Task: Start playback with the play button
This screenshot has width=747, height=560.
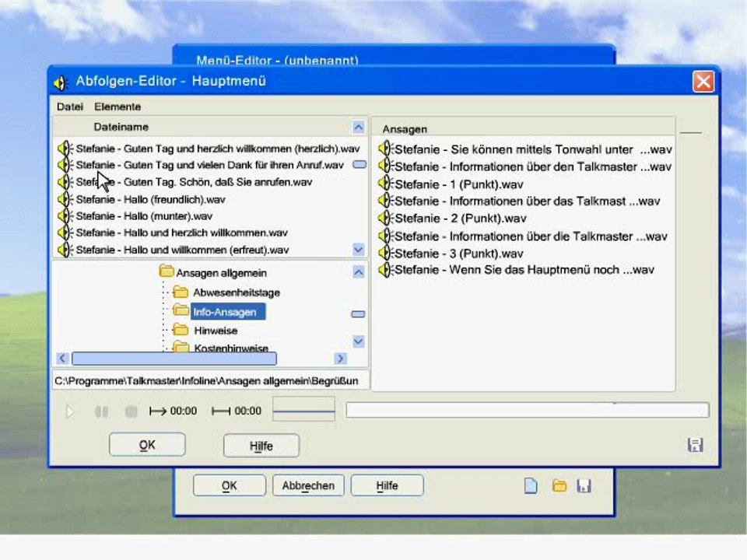Action: [x=70, y=411]
